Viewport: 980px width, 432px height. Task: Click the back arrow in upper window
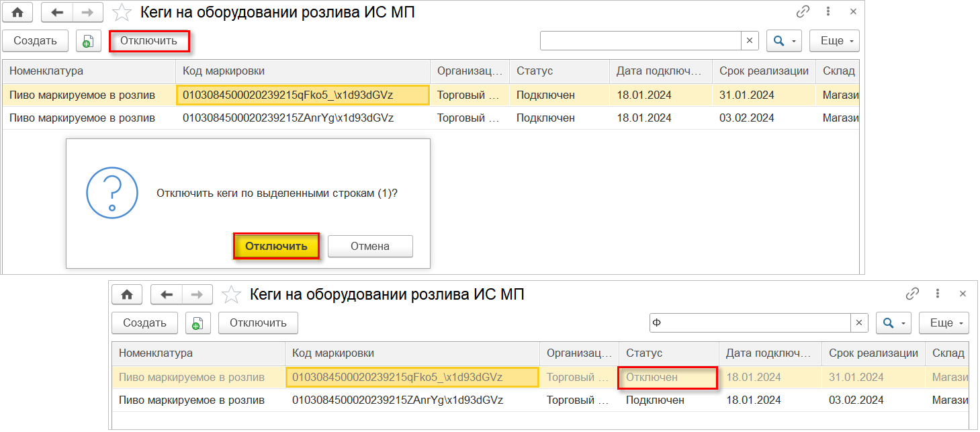tap(57, 12)
